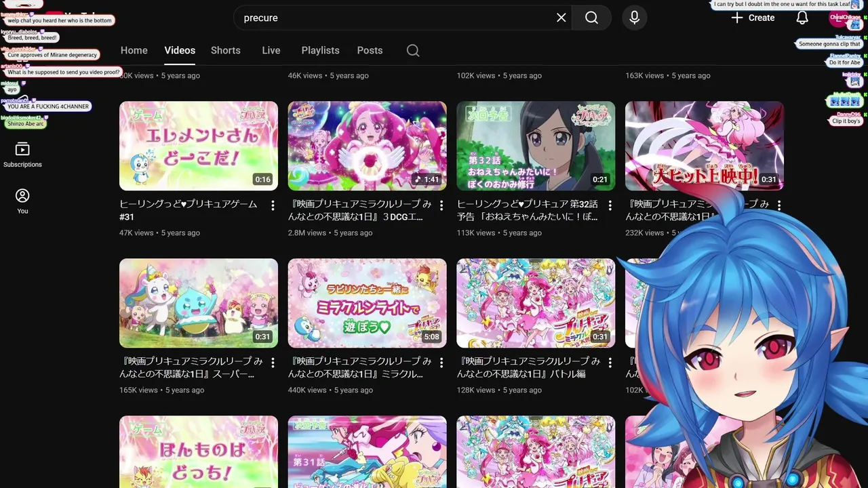Screen dimensions: 868x488
Task: Open options menu for スーパー video
Action: click(x=273, y=363)
